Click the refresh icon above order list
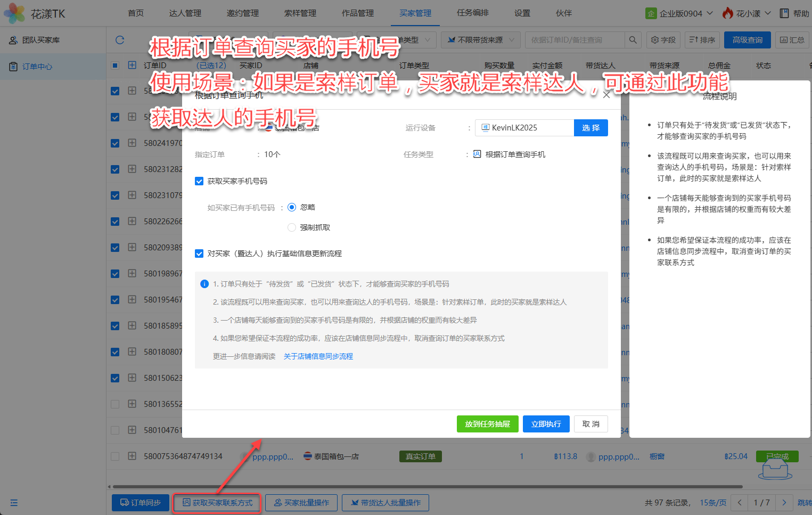 [x=120, y=40]
